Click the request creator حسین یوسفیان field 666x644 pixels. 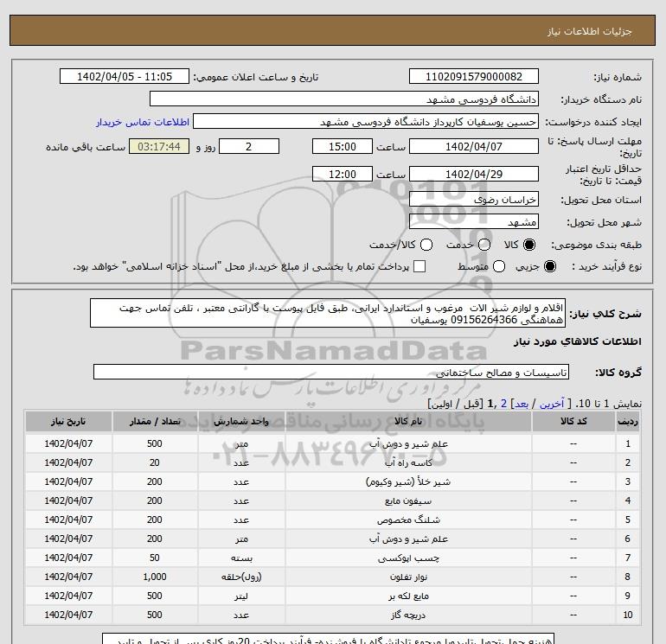click(366, 122)
